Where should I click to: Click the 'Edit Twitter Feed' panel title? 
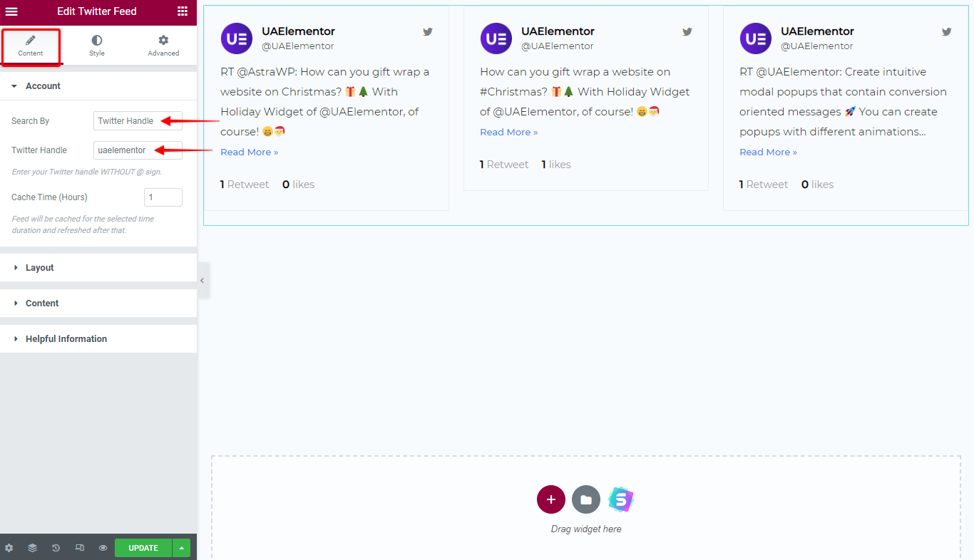(x=97, y=11)
